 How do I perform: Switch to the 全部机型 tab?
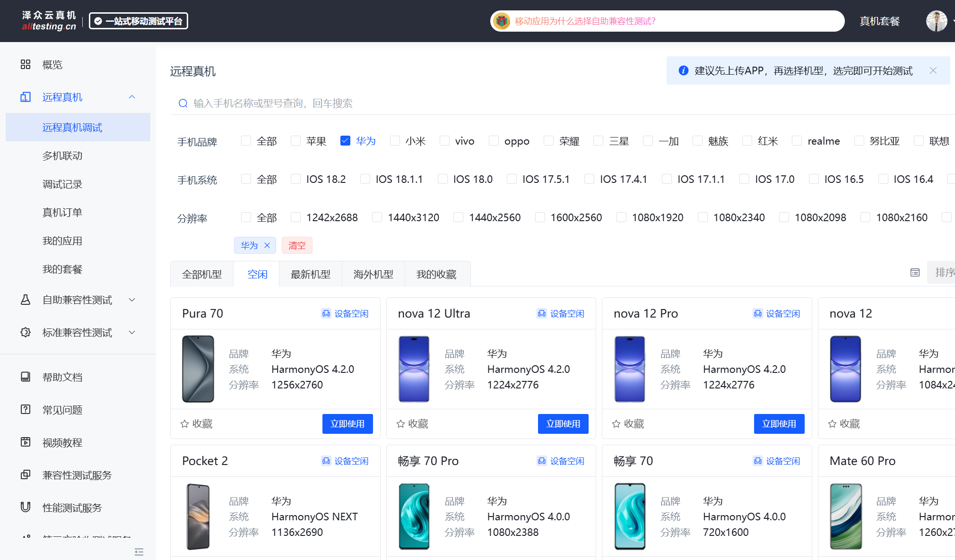(x=202, y=274)
